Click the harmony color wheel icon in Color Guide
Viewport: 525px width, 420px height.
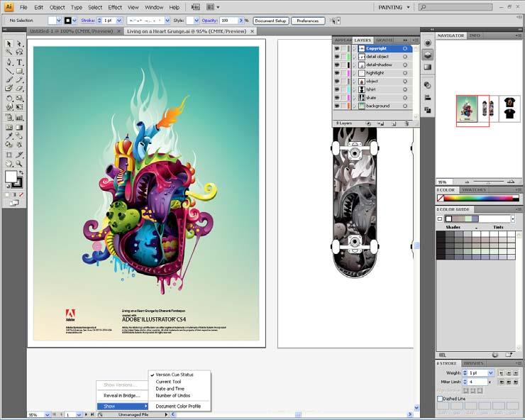[x=495, y=355]
